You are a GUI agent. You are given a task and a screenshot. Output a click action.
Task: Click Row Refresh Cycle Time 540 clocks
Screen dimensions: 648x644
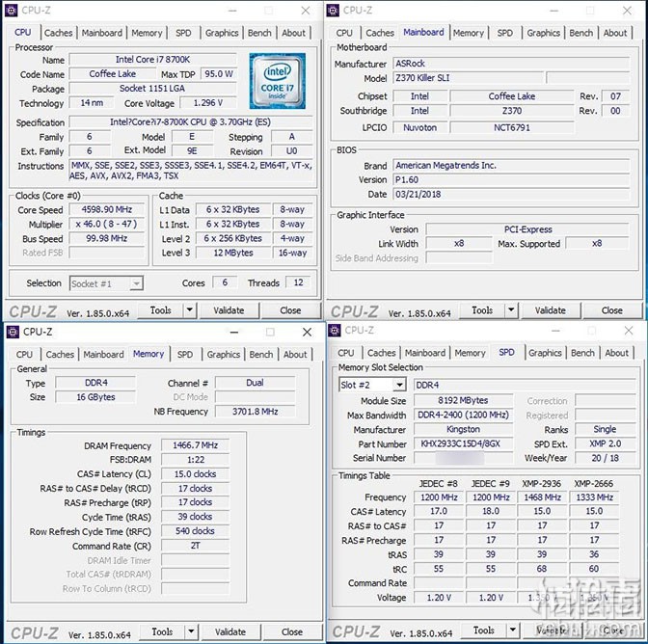coord(195,531)
